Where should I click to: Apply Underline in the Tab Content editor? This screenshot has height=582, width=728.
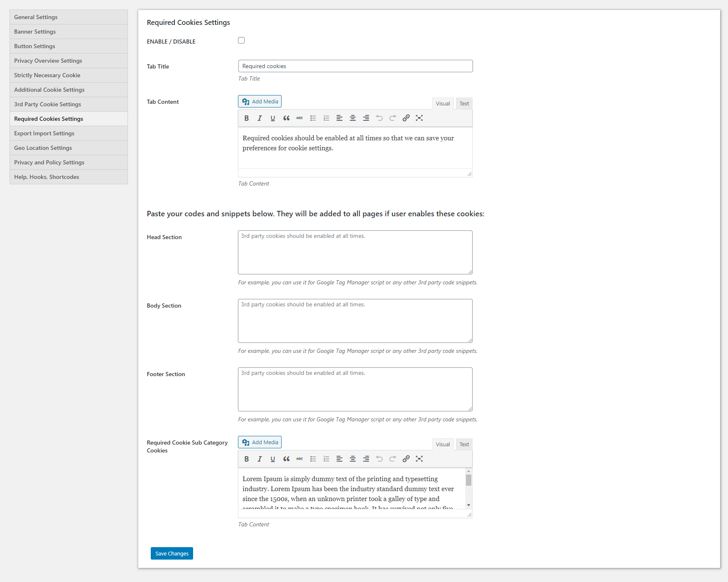point(273,118)
